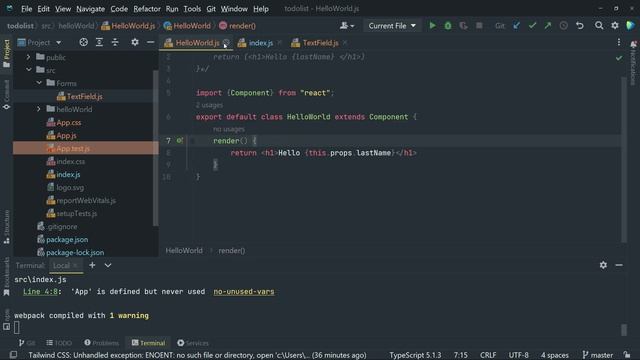Open the Commit tool window sidebar
Image resolution: width=640 pixels, height=360 pixels.
[x=7, y=95]
